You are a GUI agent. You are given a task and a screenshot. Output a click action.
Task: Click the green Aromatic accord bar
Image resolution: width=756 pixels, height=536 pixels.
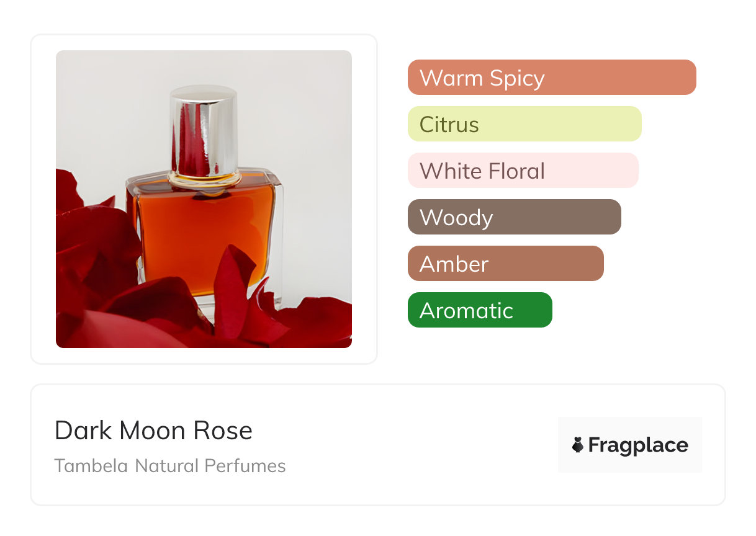pos(479,310)
